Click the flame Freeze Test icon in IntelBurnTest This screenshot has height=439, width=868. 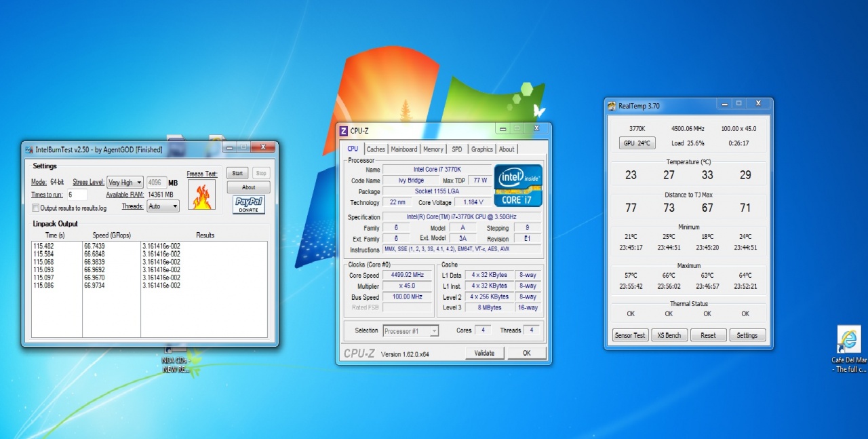tap(201, 194)
